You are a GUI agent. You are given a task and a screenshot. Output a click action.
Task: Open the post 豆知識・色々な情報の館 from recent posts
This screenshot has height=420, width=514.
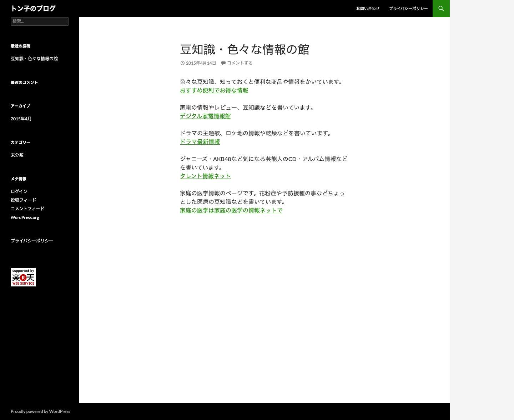(x=34, y=59)
